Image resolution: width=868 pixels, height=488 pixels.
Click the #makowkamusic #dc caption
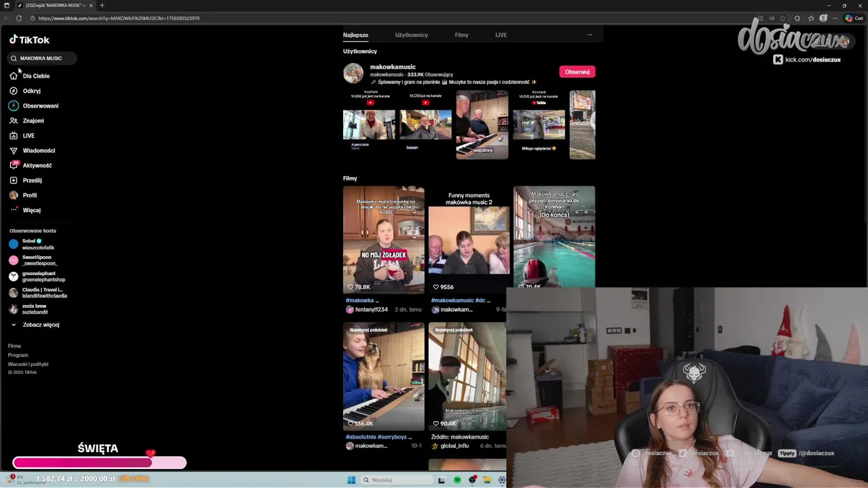click(460, 300)
